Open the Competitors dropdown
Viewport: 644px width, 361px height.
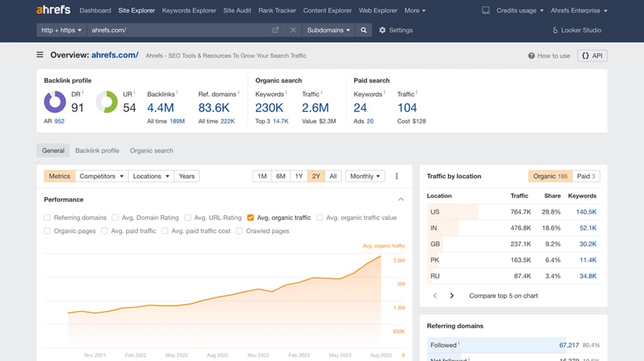tap(102, 176)
